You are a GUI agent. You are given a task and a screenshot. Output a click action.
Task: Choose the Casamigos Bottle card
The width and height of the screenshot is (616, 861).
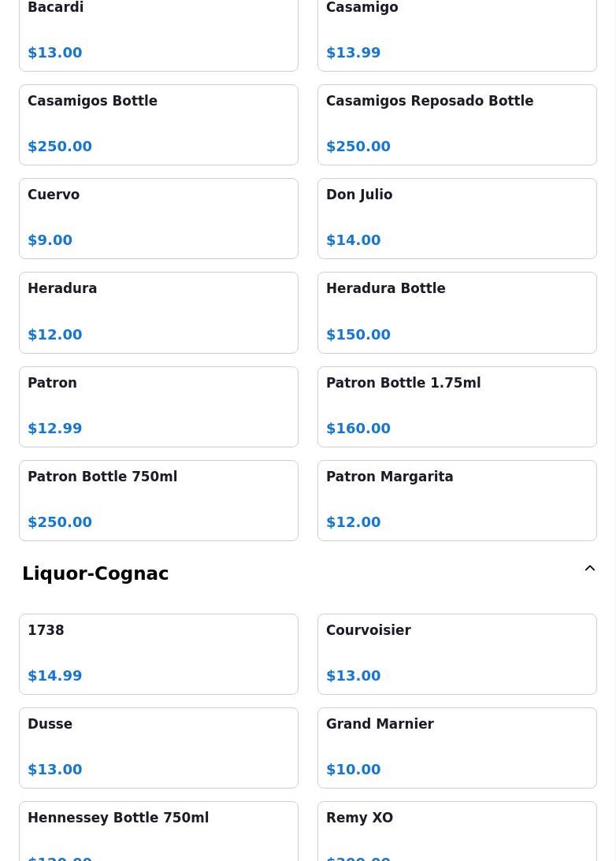(158, 124)
